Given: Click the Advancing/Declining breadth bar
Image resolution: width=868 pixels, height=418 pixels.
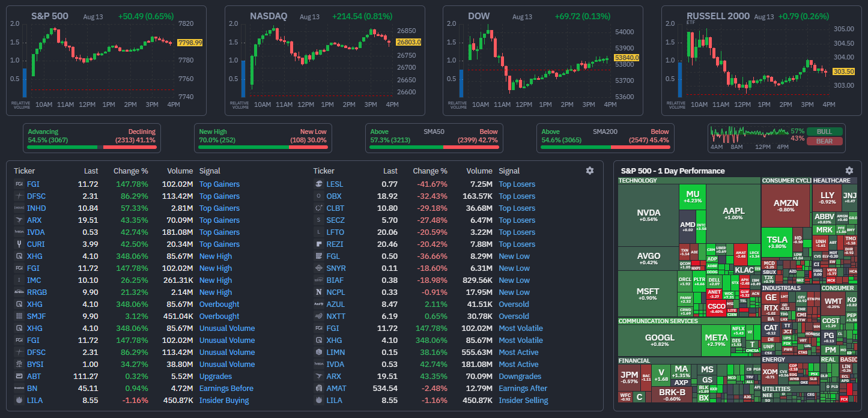Looking at the screenshot, I should coord(91,147).
